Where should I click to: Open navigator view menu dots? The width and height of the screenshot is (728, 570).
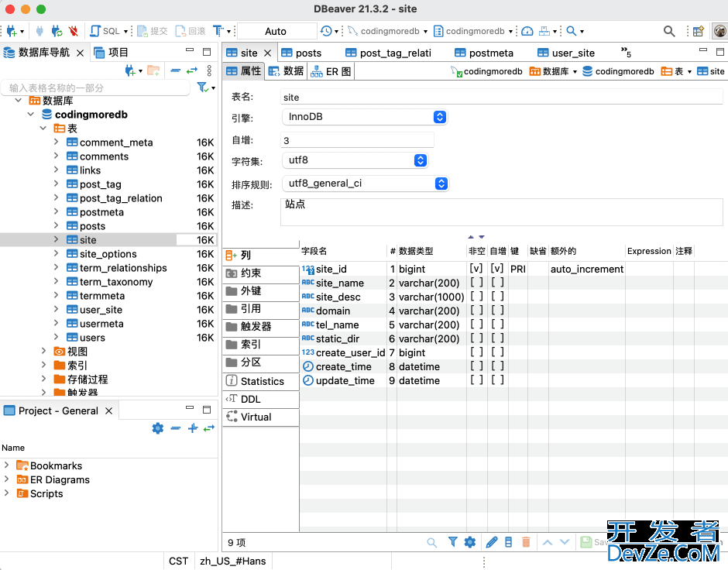click(209, 70)
